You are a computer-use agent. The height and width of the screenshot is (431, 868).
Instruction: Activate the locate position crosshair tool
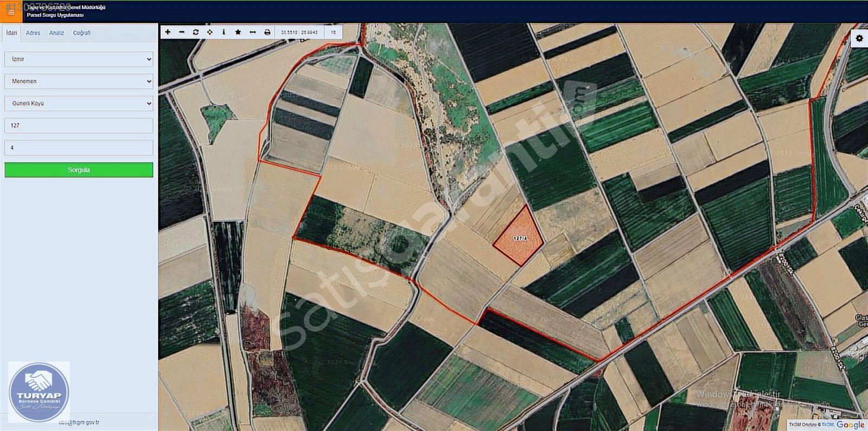210,32
